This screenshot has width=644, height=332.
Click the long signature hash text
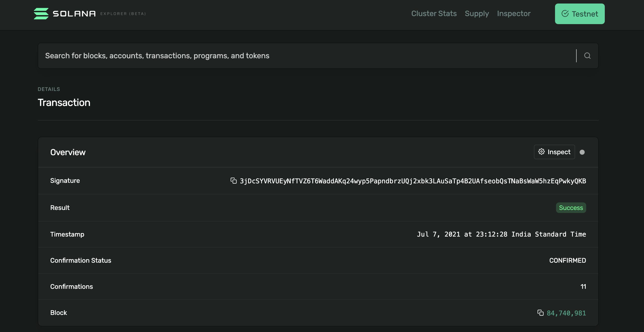tap(413, 181)
